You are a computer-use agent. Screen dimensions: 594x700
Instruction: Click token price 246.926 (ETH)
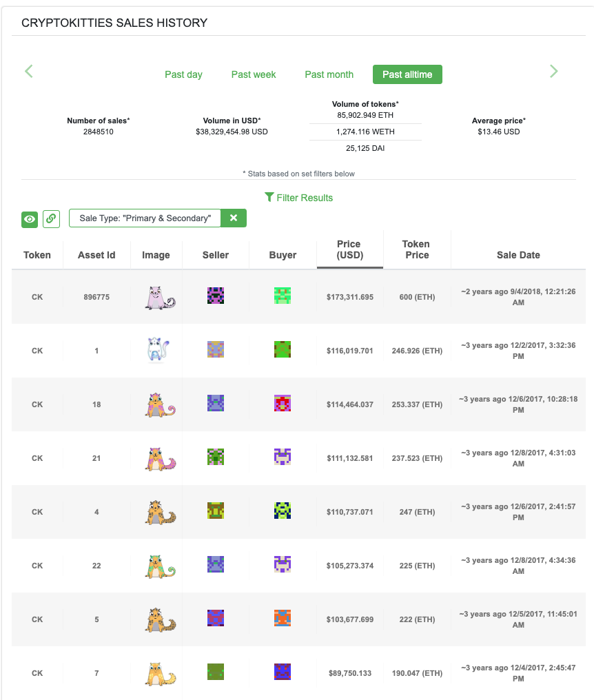(417, 351)
